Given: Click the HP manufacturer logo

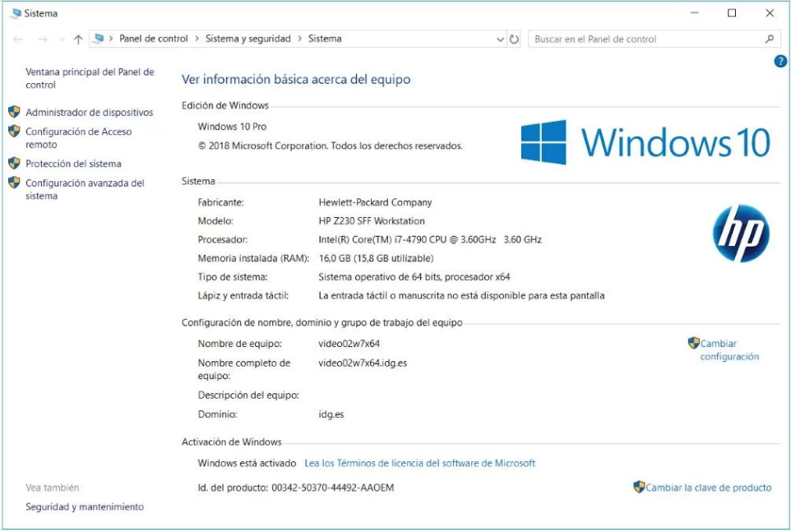Looking at the screenshot, I should pos(741,234).
